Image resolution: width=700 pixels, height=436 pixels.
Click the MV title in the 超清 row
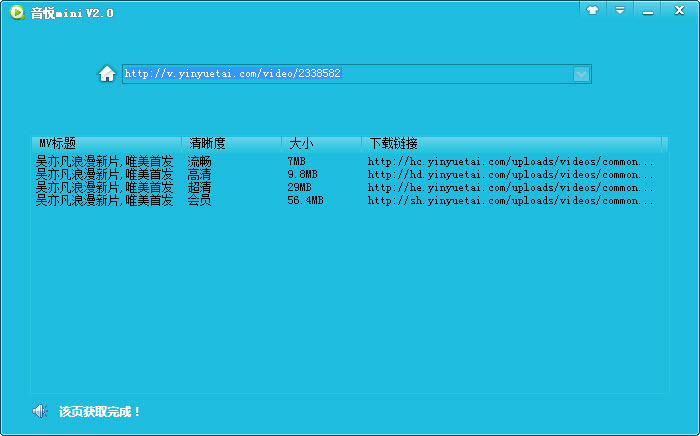point(104,187)
